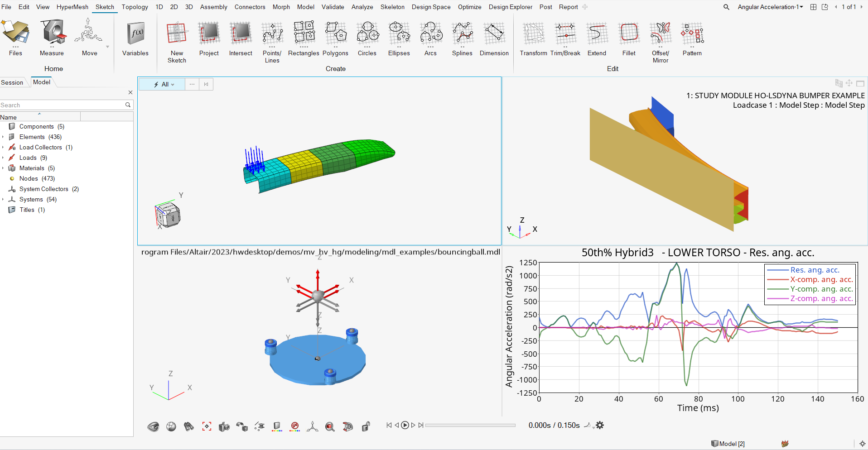Click the animation timeline slider

470,425
